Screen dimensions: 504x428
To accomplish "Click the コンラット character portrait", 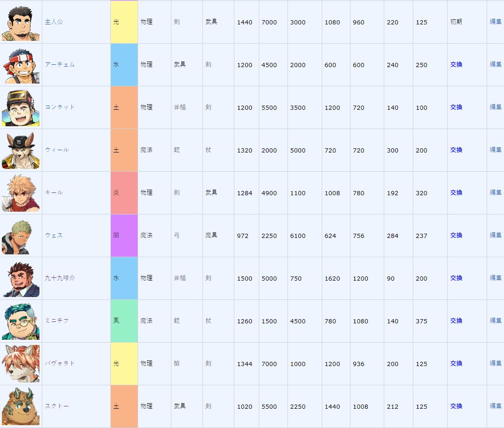I will pyautogui.click(x=21, y=107).
